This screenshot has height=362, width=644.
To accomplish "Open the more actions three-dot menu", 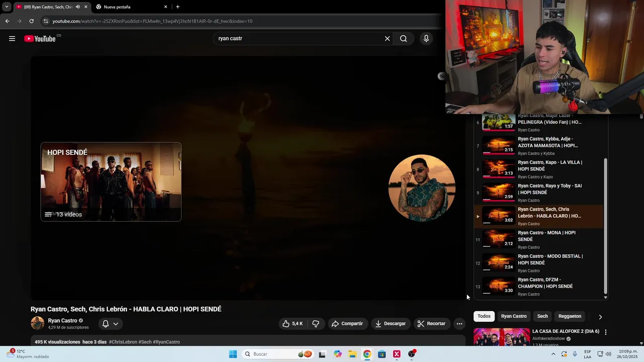I will [x=459, y=324].
